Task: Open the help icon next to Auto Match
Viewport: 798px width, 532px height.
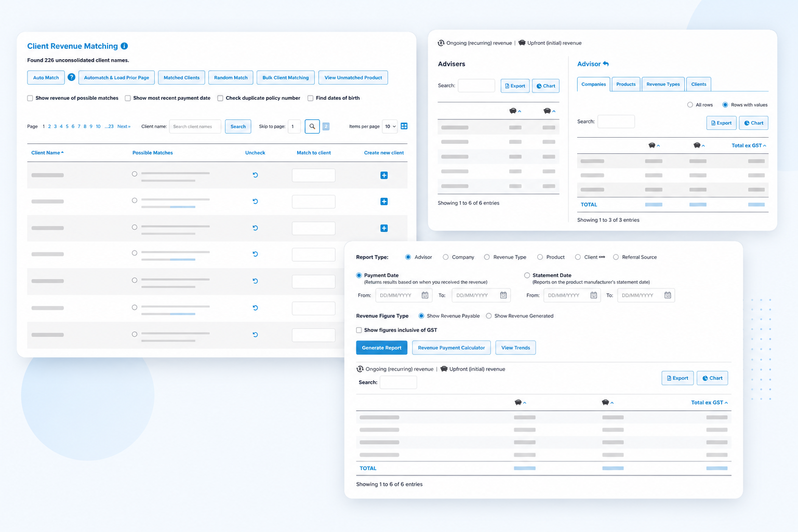Action: tap(72, 77)
